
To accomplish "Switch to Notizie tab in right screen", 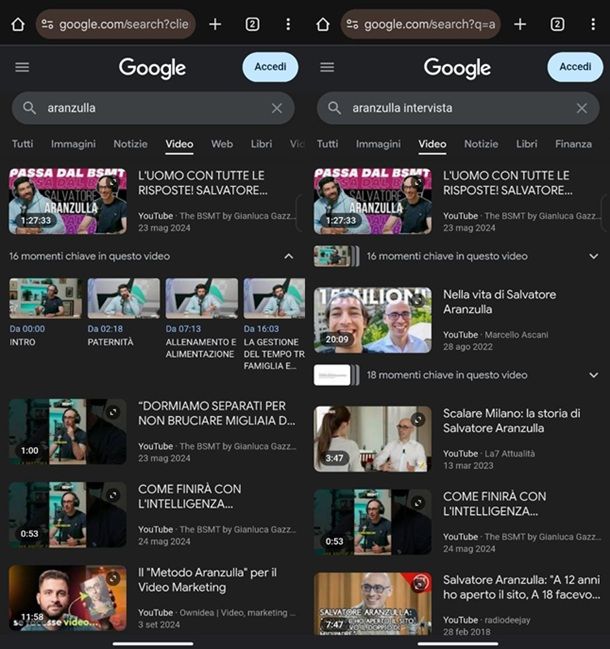I will [x=481, y=144].
